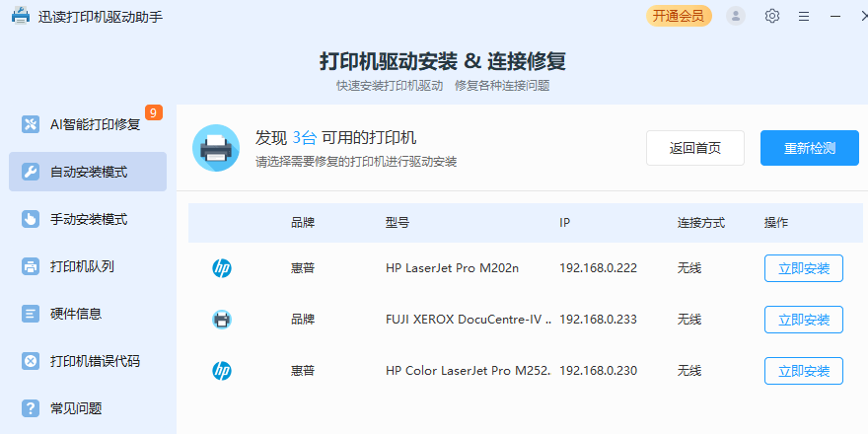Viewport: 868px width, 434px height.
Task: Select HP Color LaserJet Pro M252 text
Action: coord(469,370)
